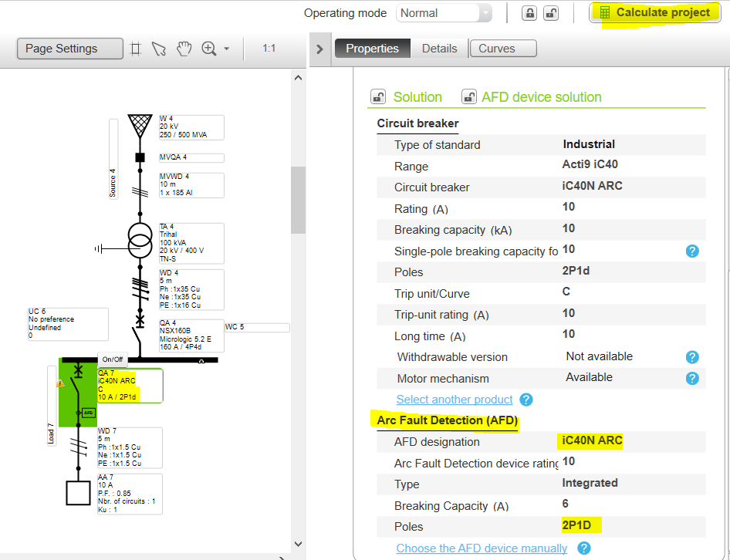
Task: Click the closed padlock lock-all icon
Action: (529, 13)
